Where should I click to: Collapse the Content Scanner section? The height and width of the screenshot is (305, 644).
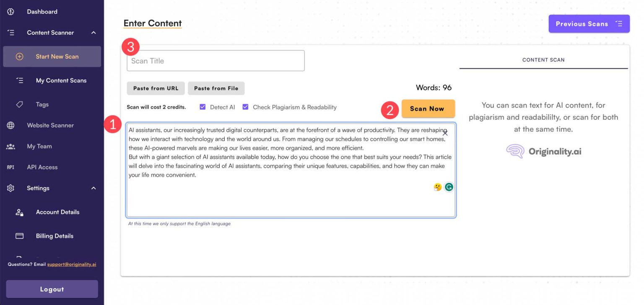pyautogui.click(x=94, y=32)
